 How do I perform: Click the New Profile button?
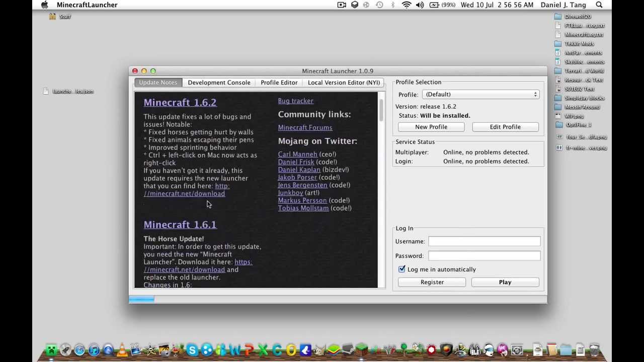[431, 127]
